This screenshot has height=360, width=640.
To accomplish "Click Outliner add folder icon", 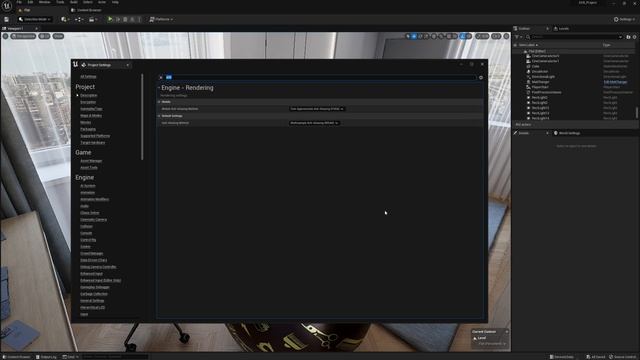I will (628, 37).
